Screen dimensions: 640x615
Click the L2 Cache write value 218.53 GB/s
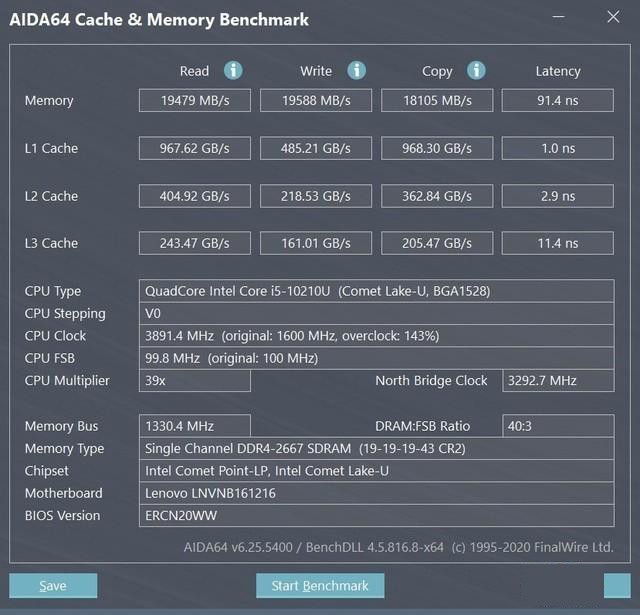point(316,196)
